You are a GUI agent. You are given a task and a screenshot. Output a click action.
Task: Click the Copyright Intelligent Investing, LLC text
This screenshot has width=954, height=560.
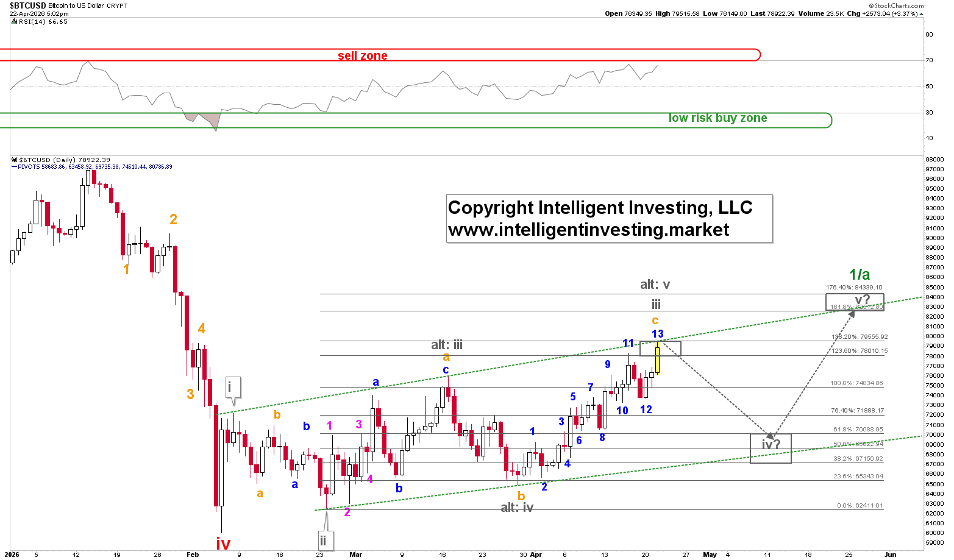click(600, 208)
